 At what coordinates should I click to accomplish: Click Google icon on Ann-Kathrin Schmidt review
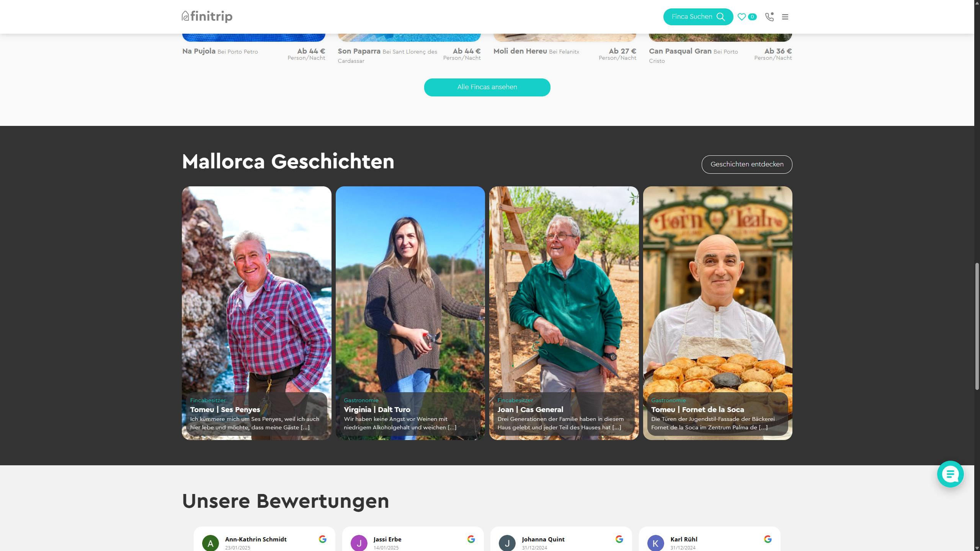[x=323, y=539]
